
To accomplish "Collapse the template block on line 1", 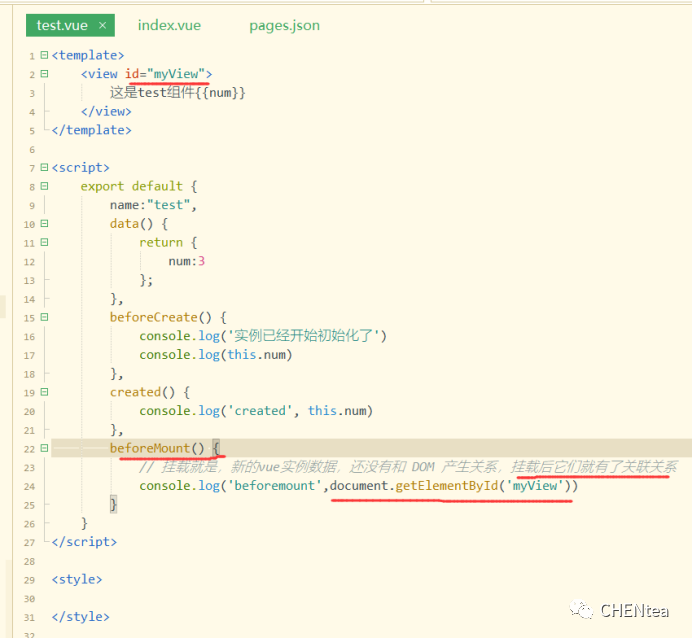I will coord(43,55).
